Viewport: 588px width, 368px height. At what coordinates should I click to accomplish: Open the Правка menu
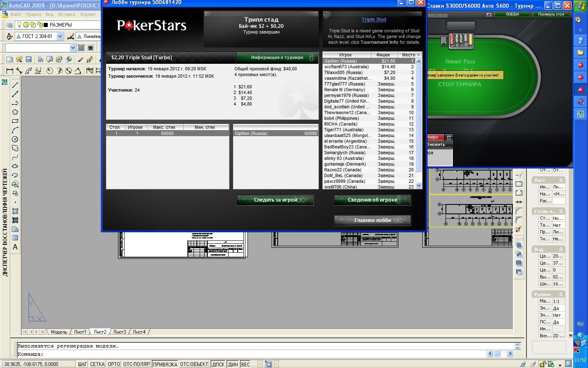click(x=33, y=14)
